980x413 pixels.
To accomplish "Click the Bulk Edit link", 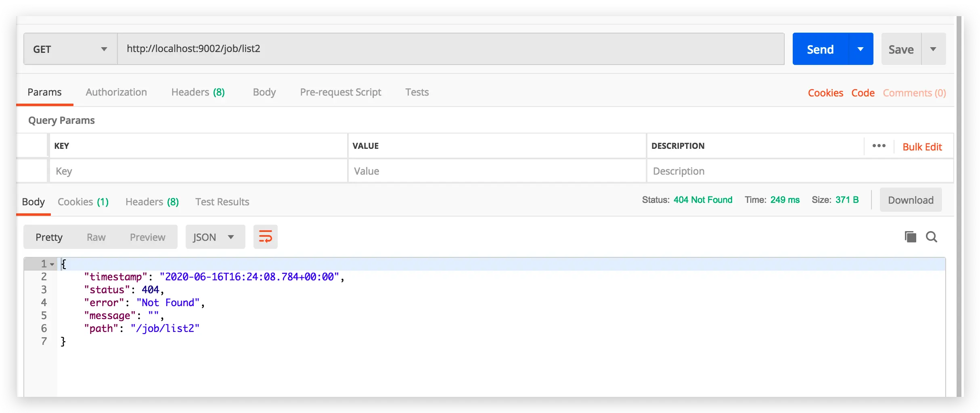I will pos(922,147).
